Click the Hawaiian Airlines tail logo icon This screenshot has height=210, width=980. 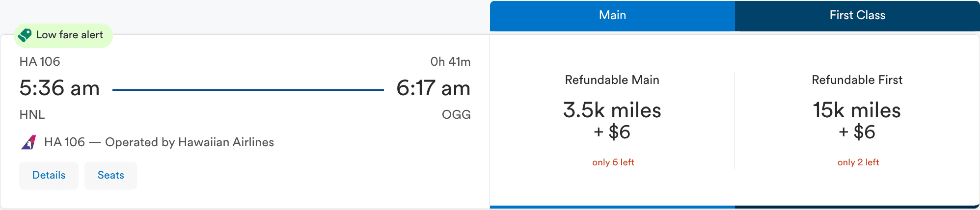click(x=29, y=142)
